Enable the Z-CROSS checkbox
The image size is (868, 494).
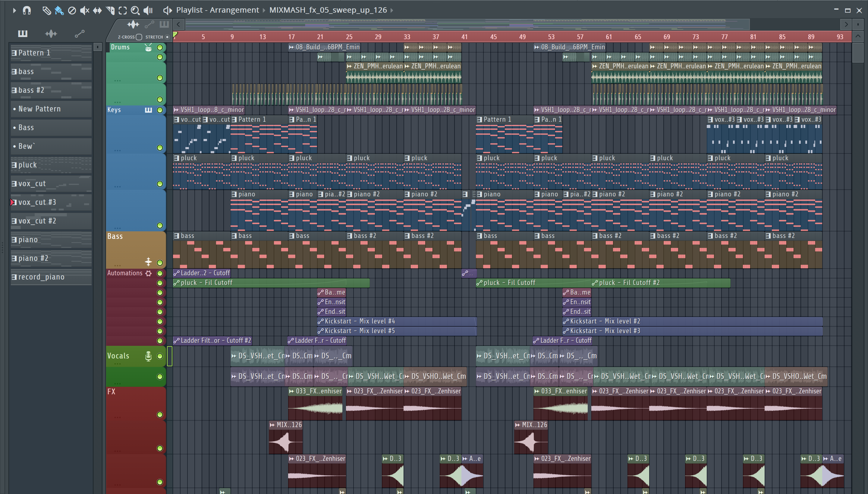139,37
